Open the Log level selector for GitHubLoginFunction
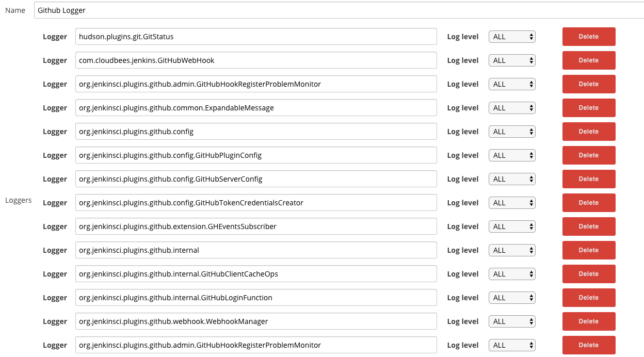Screen dimensions: 644x357 511,297
